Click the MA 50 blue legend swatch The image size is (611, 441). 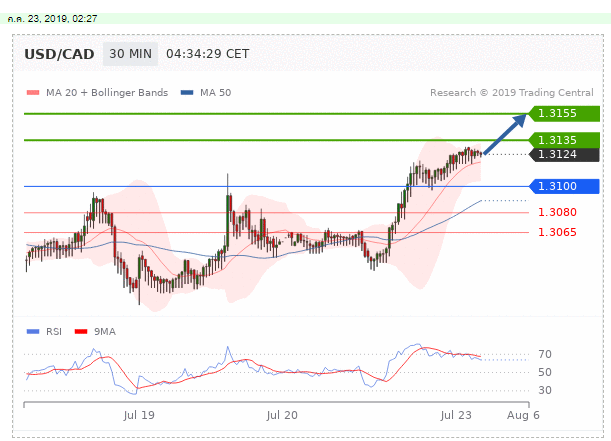187,93
